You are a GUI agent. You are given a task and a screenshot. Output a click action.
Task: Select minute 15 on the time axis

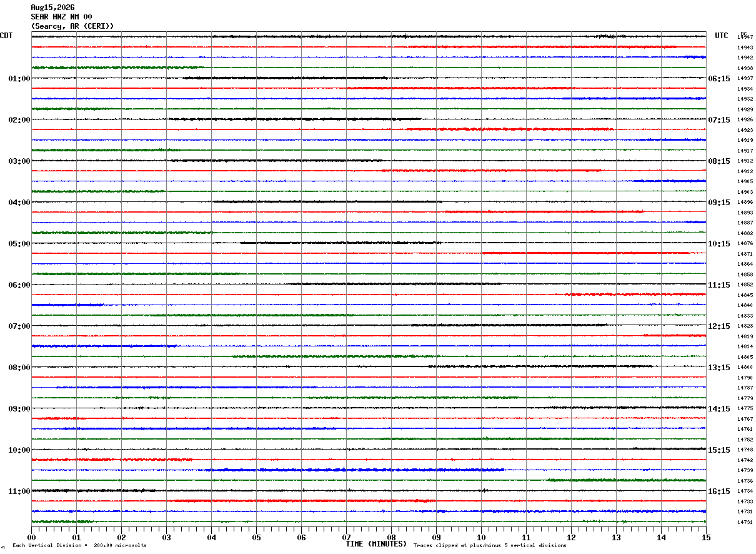(706, 537)
